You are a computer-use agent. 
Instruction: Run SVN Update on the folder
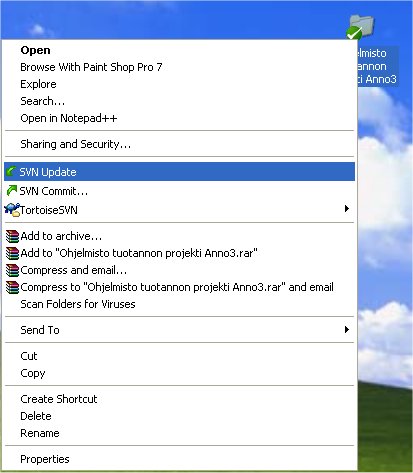click(179, 172)
